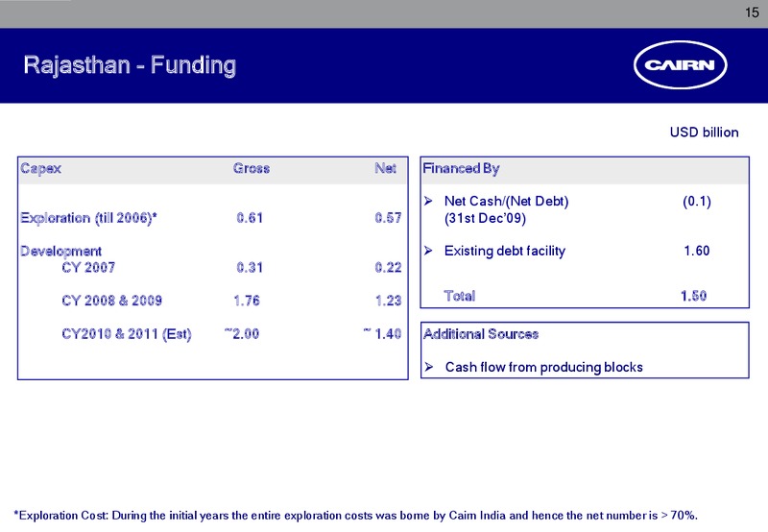Click the total value 1.50

click(693, 296)
